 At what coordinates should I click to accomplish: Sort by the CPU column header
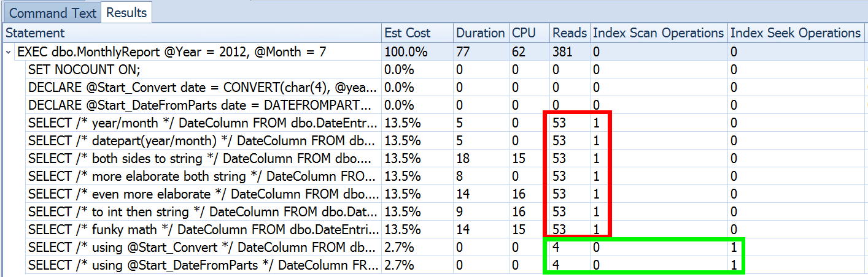tap(529, 33)
